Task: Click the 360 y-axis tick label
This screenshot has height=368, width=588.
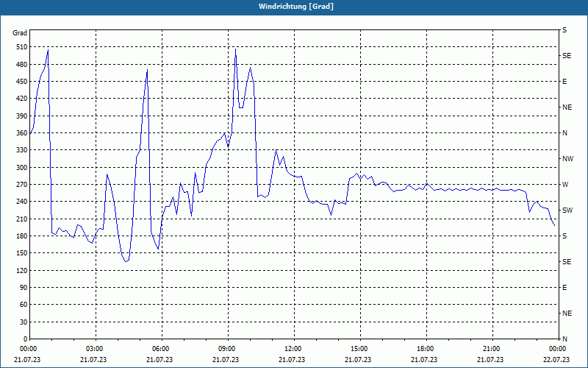Action: tap(23, 133)
